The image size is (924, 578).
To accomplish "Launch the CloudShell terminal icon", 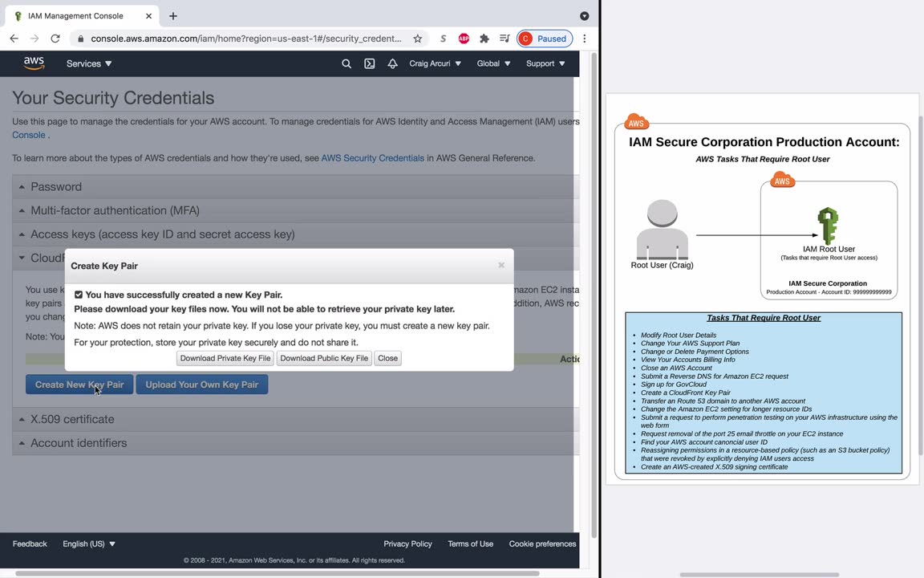I will 370,63.
